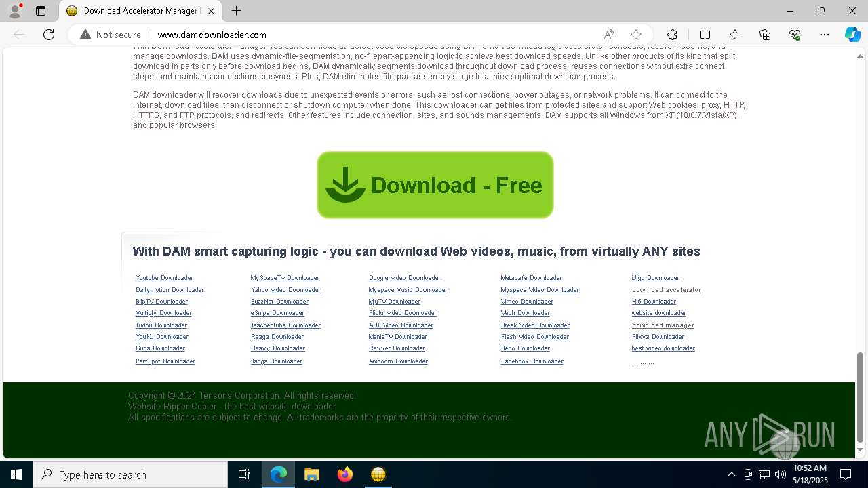The image size is (868, 488).
Task: Open Task View on the taskbar
Action: (x=244, y=474)
